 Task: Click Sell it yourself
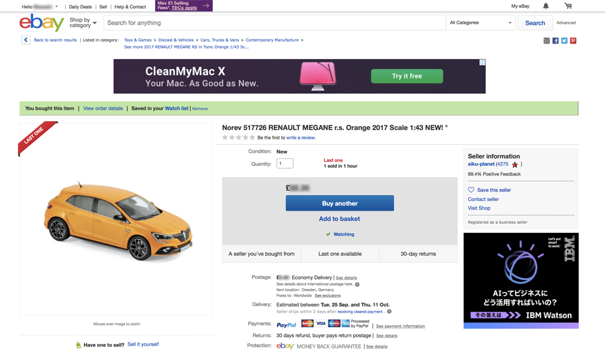click(143, 344)
